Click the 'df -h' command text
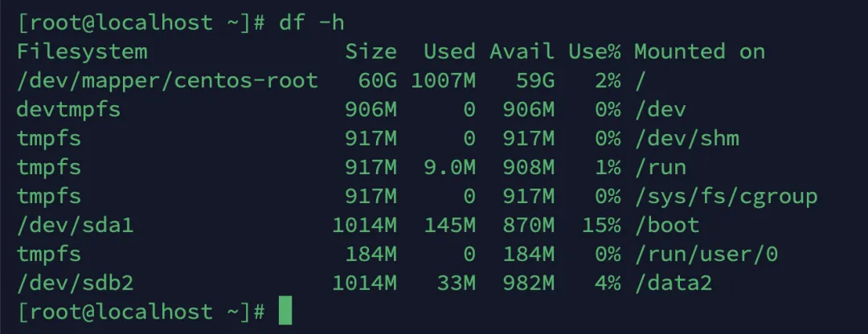This screenshot has height=334, width=868. click(312, 22)
